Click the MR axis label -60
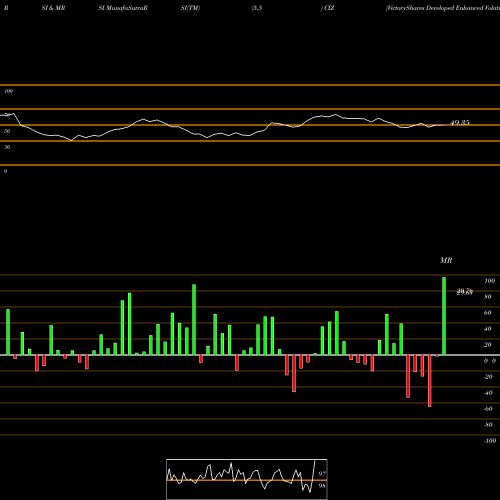 pos(488,409)
